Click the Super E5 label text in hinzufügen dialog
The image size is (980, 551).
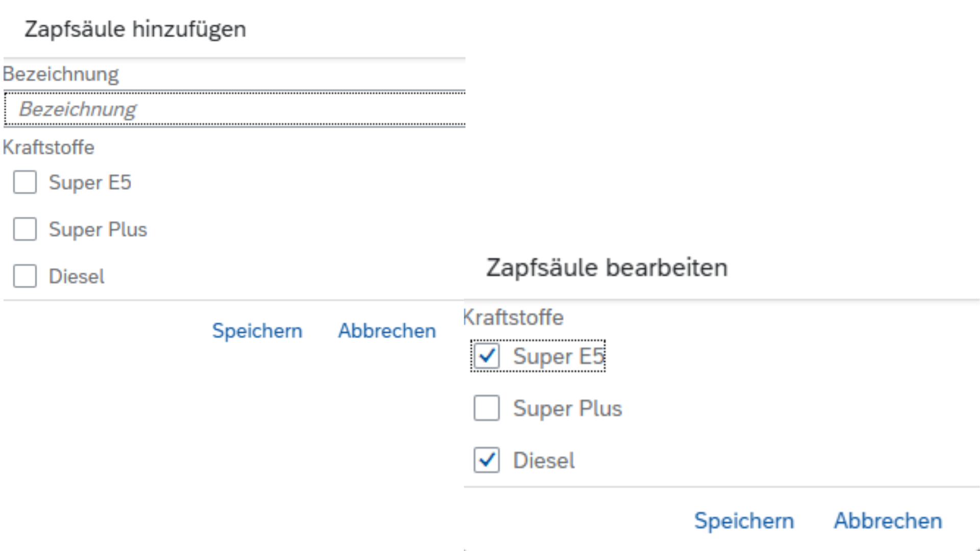[x=90, y=183]
